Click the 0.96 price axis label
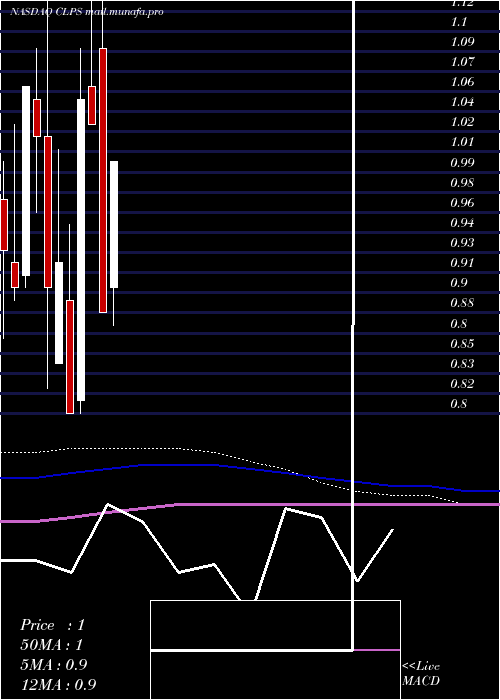 point(463,203)
